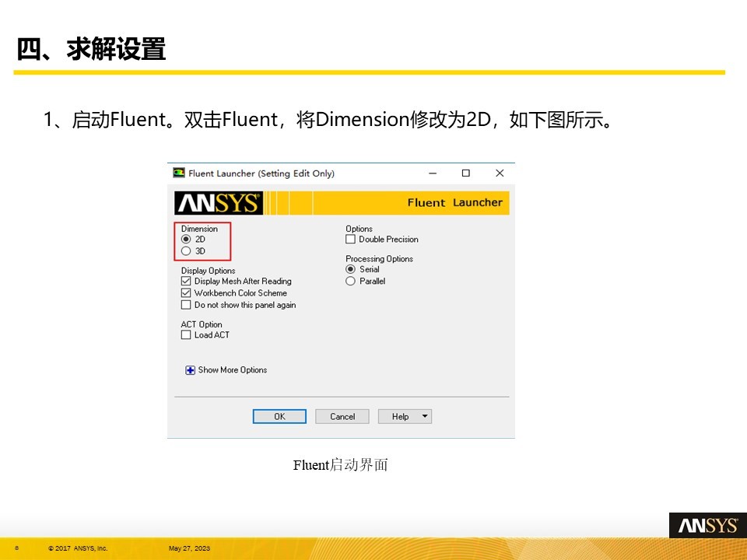Click the OK button

coord(279,417)
